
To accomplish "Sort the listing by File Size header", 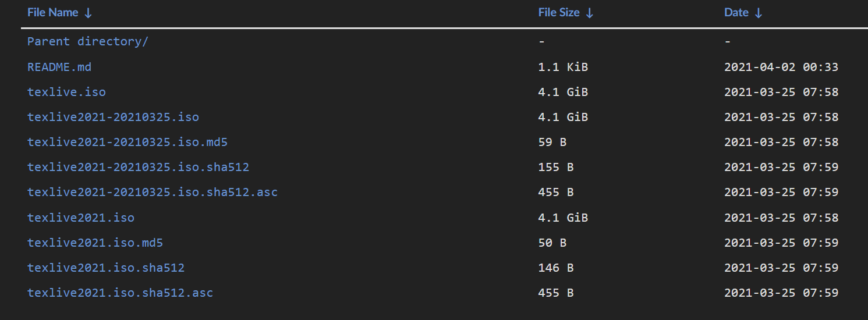I will point(559,13).
